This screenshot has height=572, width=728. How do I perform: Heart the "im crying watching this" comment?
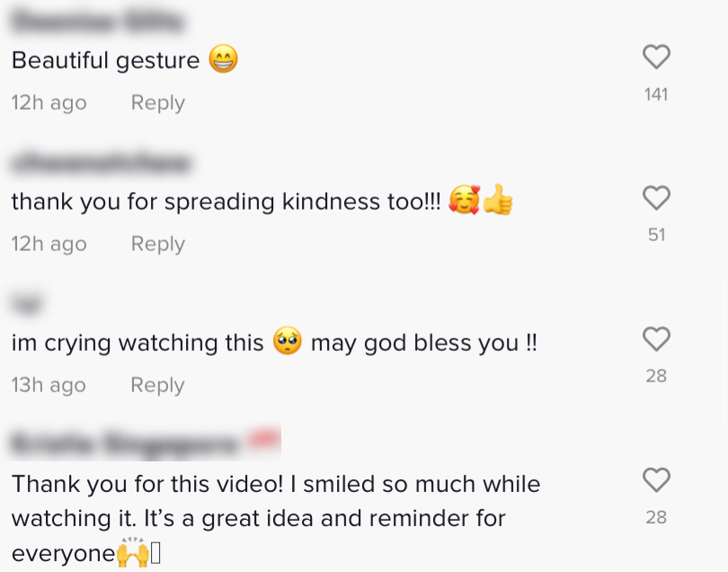tap(657, 339)
